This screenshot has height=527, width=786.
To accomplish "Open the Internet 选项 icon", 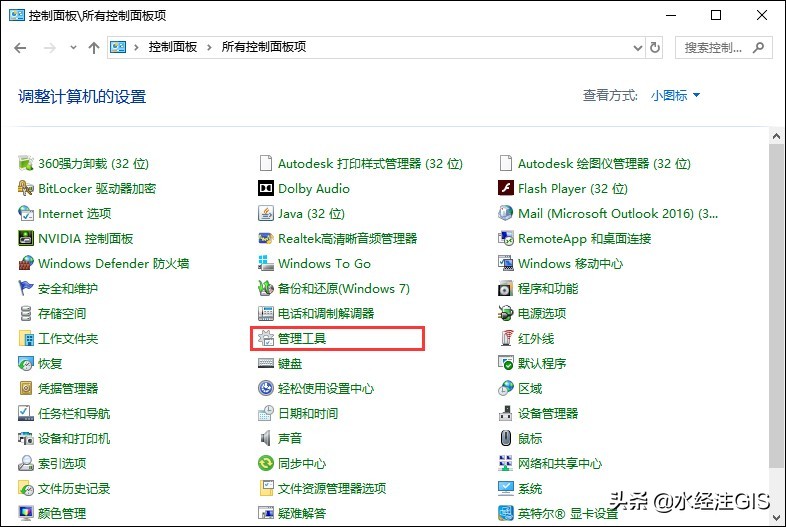I will 26,213.
